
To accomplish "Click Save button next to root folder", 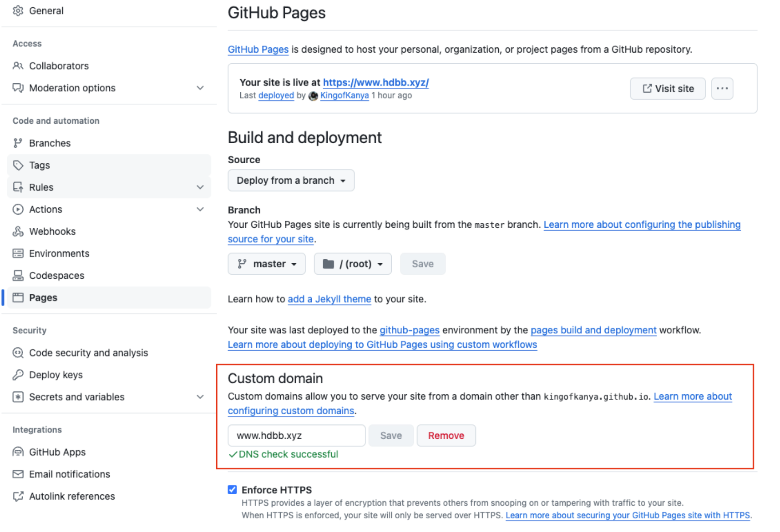I will 422,264.
